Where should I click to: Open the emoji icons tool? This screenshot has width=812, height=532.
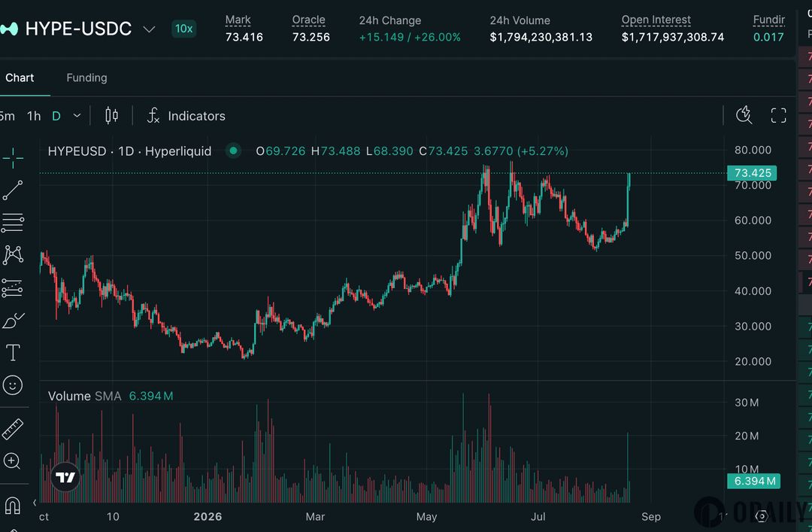(x=13, y=385)
